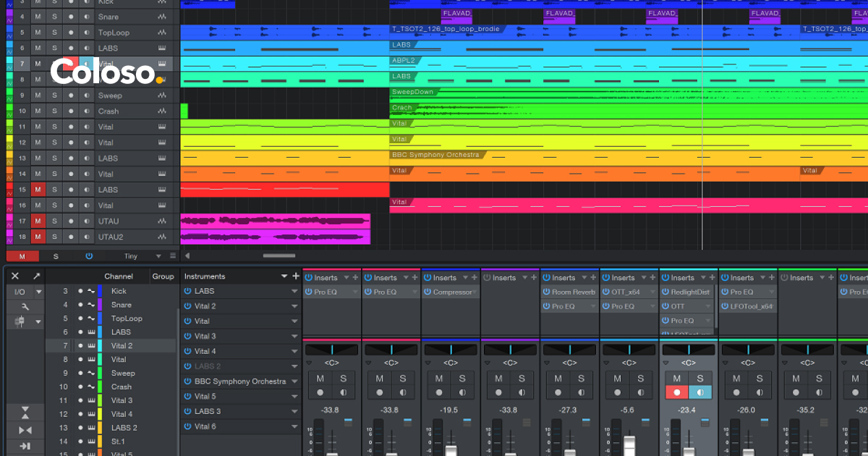Toggle power icon for BBC Symphony Orchestra instrument
The height and width of the screenshot is (456, 868).
tap(187, 381)
